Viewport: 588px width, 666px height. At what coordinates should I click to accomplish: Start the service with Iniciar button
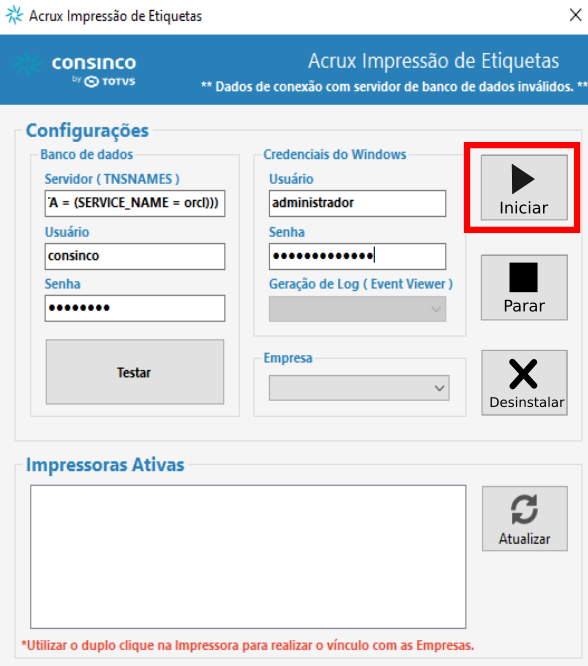coord(524,187)
